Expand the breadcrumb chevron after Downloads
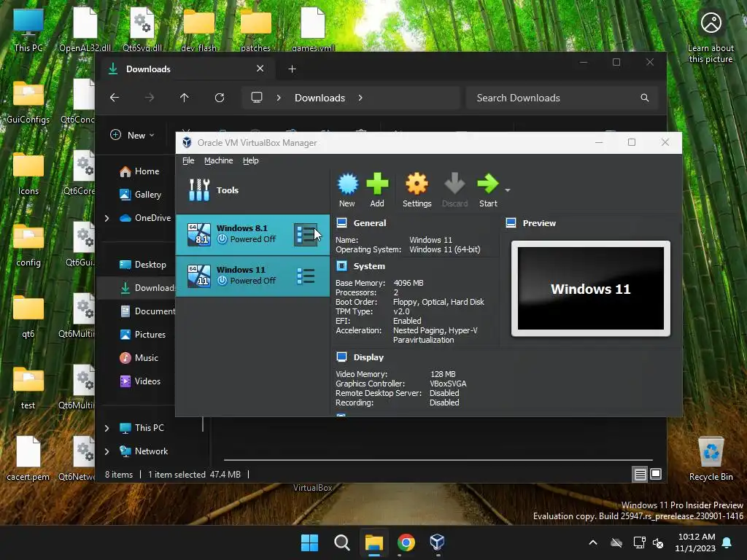Viewport: 747px width, 560px height. 360,98
